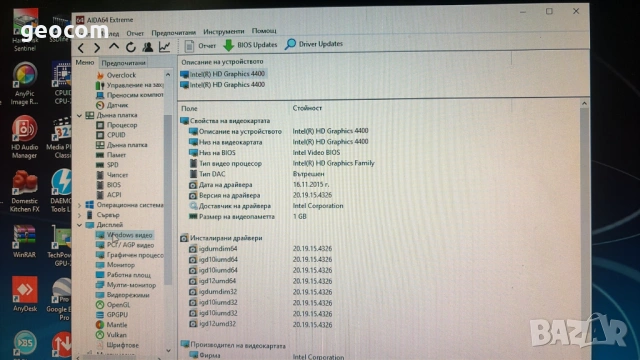Open Domestic Kitchen FX desktop icon
Viewport: 640px width, 360px height.
click(x=24, y=191)
